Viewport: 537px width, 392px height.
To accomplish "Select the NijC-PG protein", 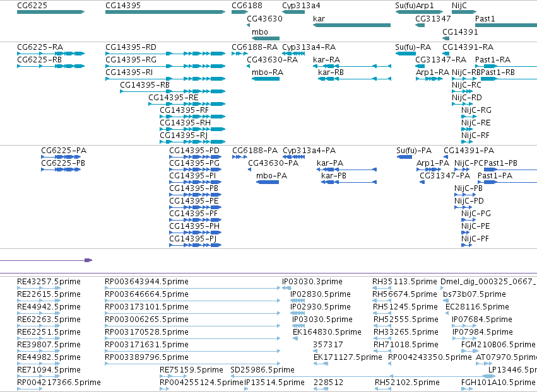I will [469, 220].
